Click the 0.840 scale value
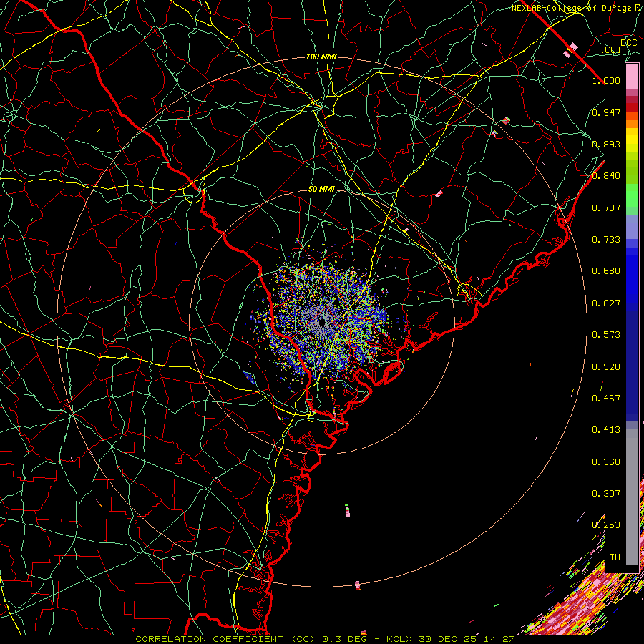This screenshot has height=644, width=644. [x=606, y=176]
